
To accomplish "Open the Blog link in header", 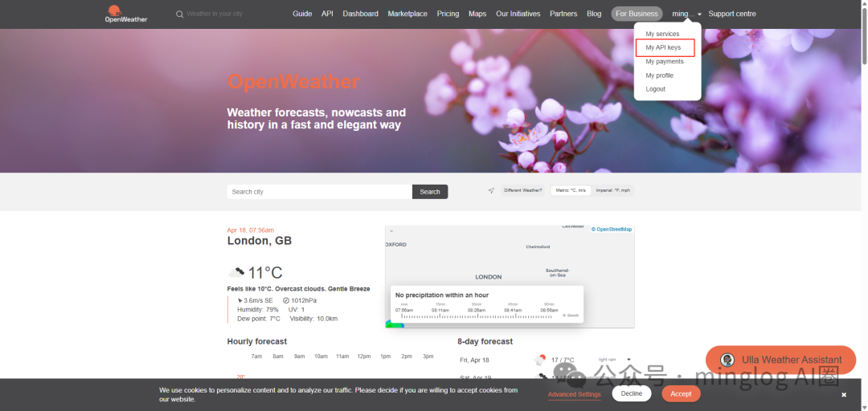I will tap(594, 14).
